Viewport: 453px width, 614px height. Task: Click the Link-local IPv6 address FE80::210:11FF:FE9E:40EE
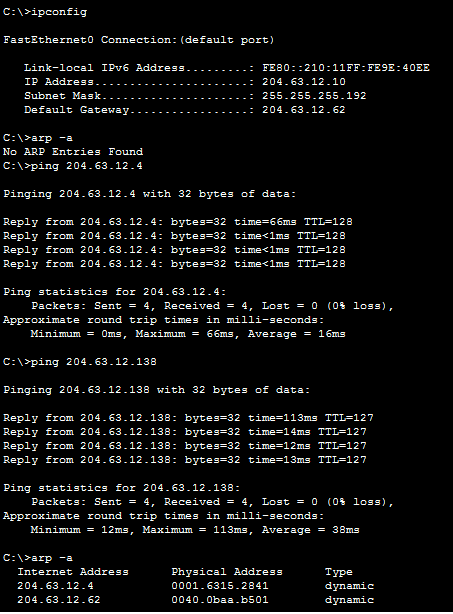346,68
